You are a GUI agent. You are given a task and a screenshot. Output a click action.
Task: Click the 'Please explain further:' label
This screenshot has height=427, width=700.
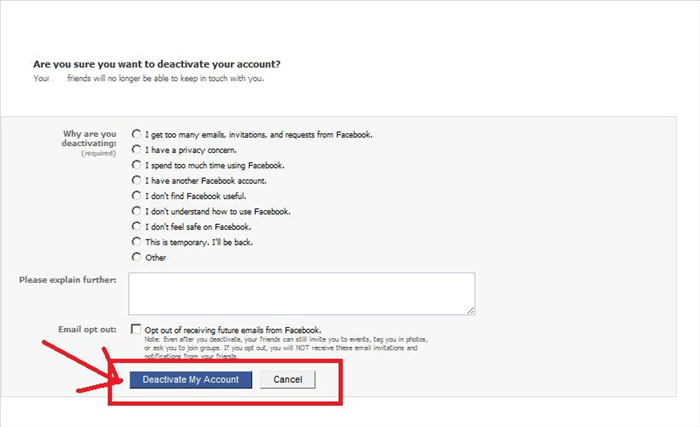[67, 280]
